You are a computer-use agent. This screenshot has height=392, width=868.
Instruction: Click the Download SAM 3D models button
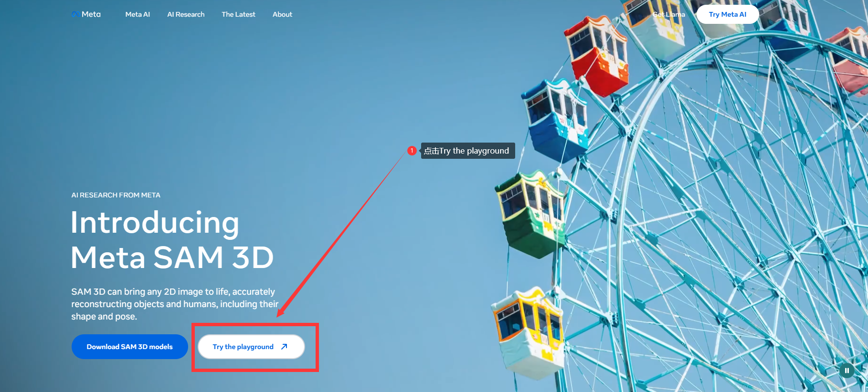[x=129, y=347]
